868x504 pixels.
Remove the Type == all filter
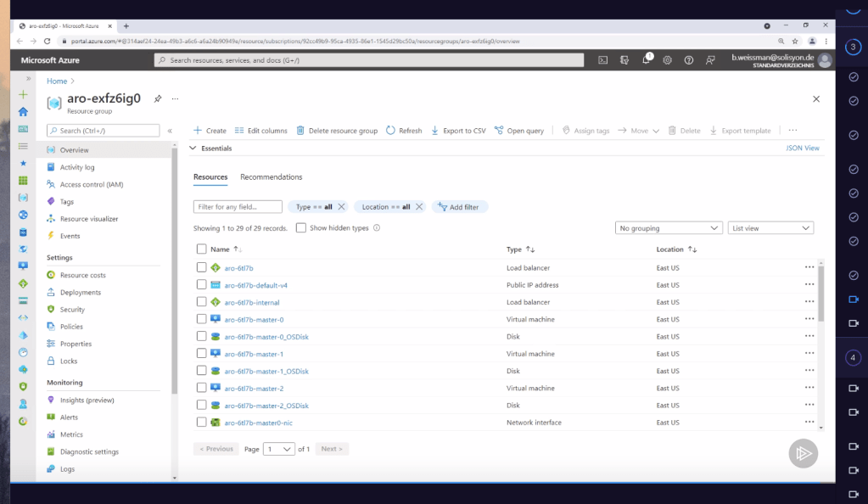click(x=342, y=206)
